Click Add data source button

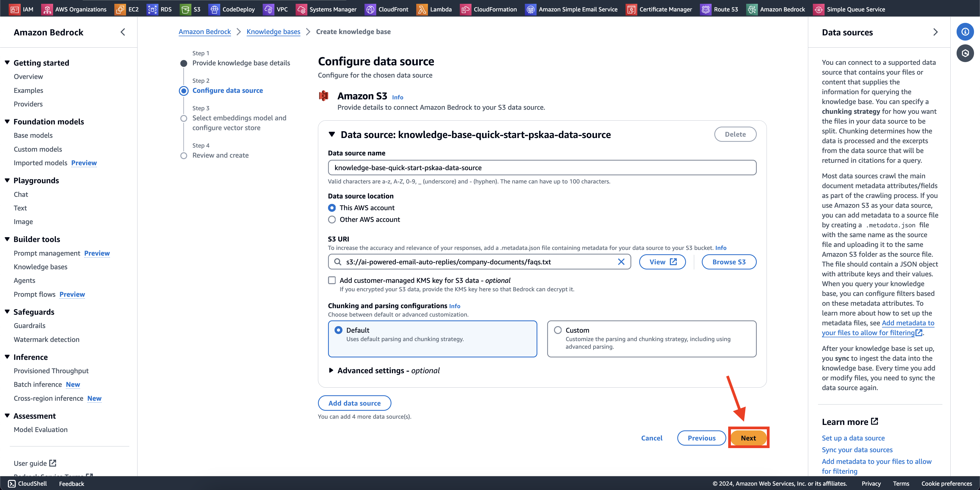354,403
